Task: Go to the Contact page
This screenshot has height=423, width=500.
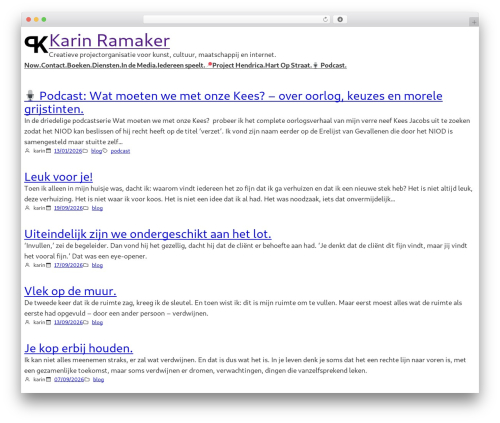Action: [53, 65]
